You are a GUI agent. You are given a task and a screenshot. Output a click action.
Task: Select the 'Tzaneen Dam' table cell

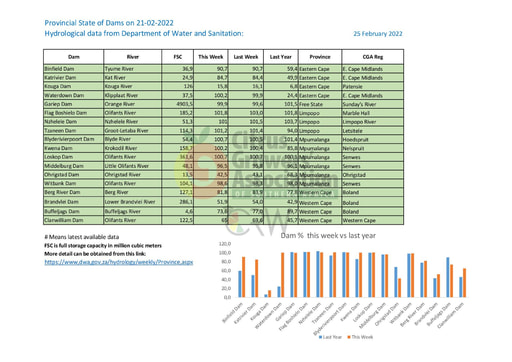[x=74, y=130]
